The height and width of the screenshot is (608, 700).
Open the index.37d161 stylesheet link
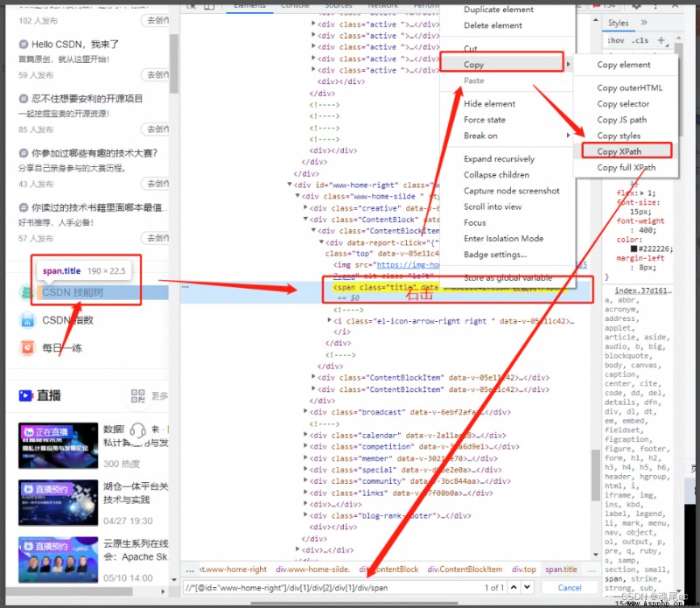coord(643,290)
